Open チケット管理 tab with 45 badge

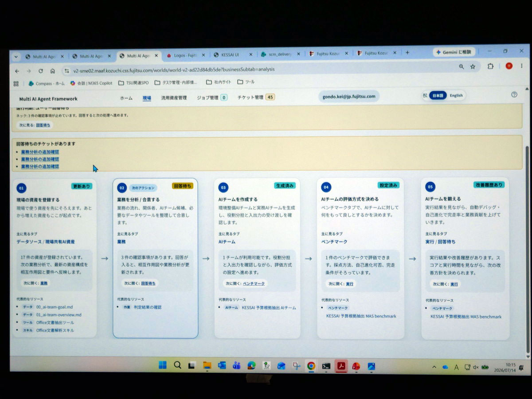[256, 97]
